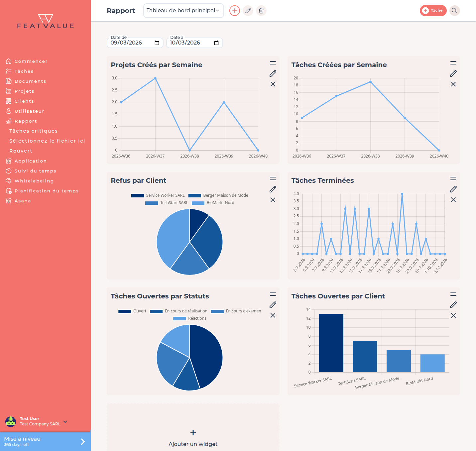Open menu icon on Tâches Terminées widget
Image resolution: width=476 pixels, height=451 pixels.
[x=453, y=178]
